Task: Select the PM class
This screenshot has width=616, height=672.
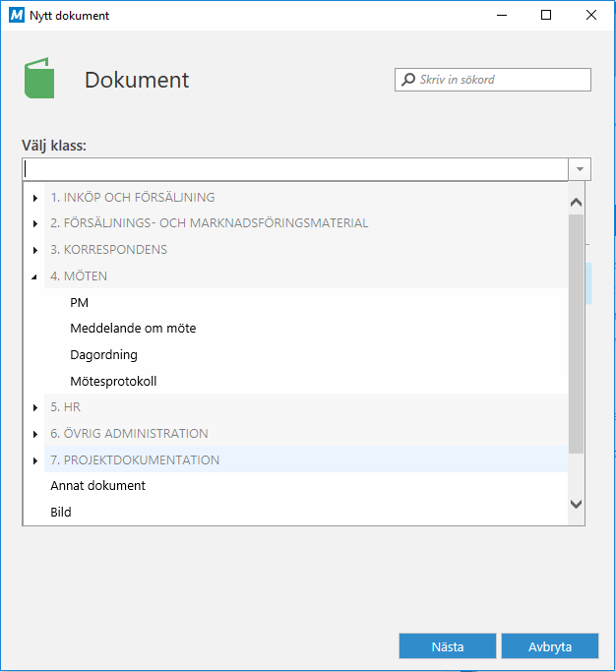Action: (x=80, y=303)
